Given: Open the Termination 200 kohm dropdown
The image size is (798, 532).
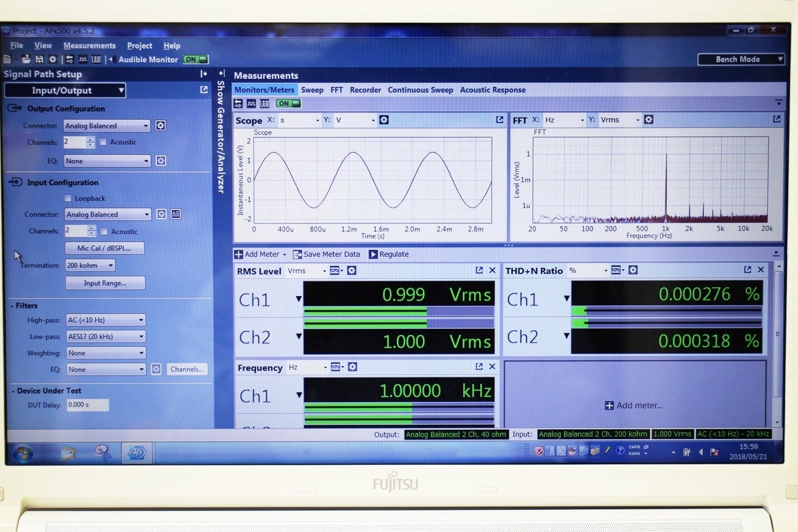Looking at the screenshot, I should [90, 265].
